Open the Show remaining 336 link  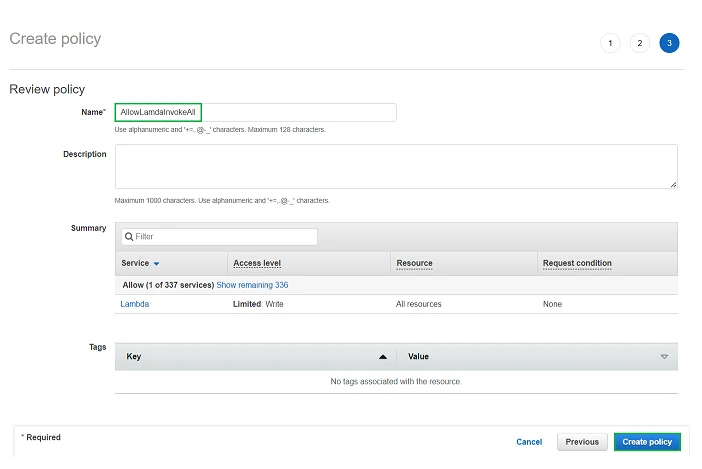252,285
